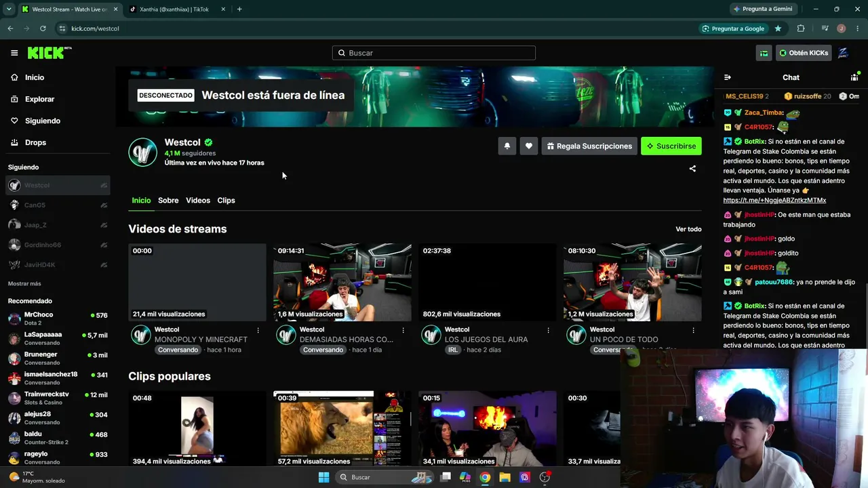Open the Chrome media controls icon
Screen dimensions: 868x488
click(825, 28)
